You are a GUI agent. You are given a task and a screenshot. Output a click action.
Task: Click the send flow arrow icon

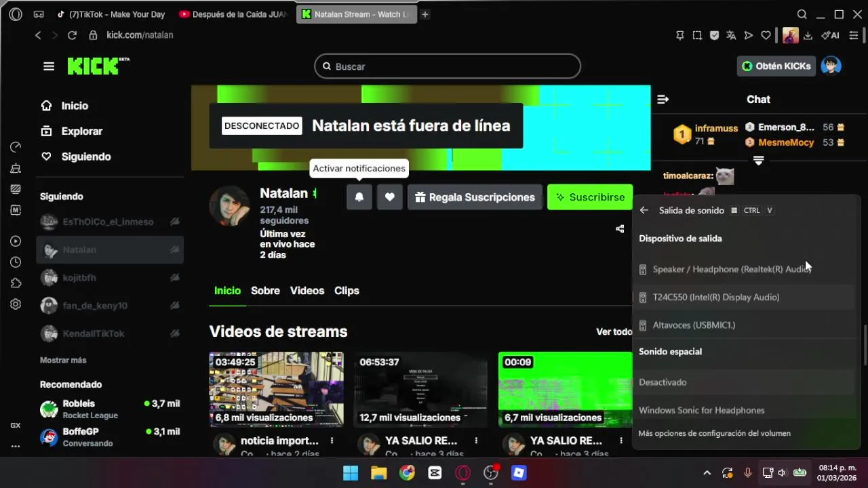click(x=749, y=35)
